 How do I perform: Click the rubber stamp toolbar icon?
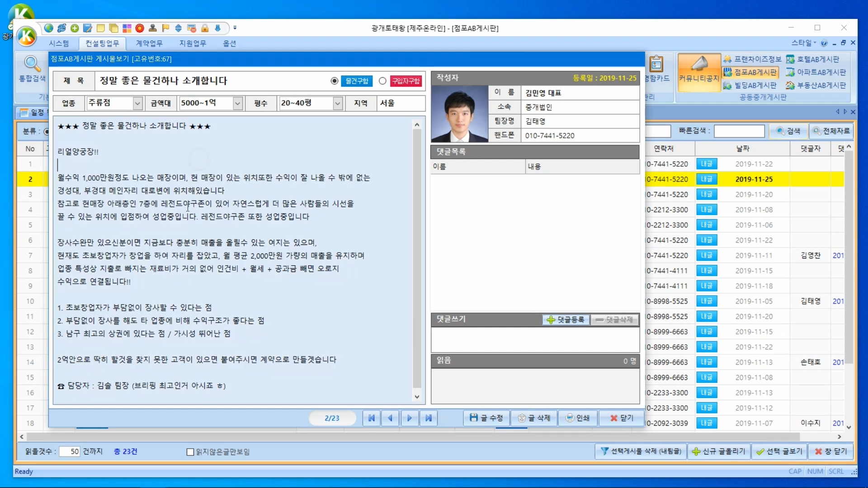(x=153, y=28)
